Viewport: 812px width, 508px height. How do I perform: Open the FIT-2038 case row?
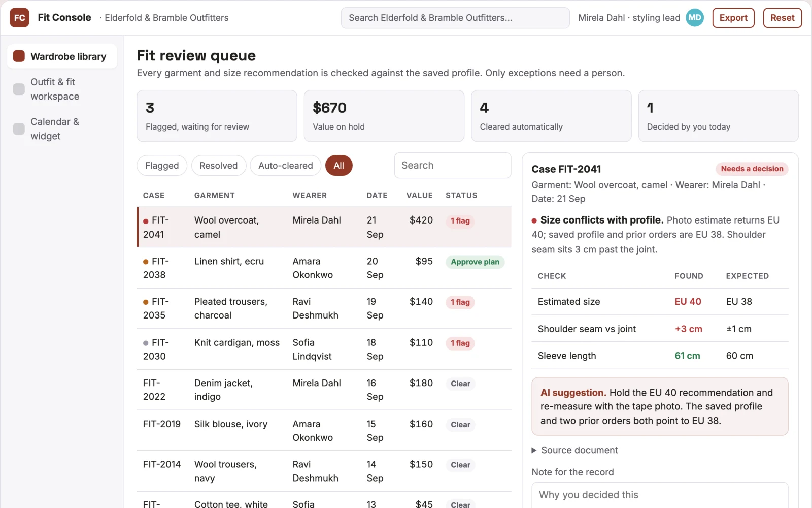coord(324,268)
